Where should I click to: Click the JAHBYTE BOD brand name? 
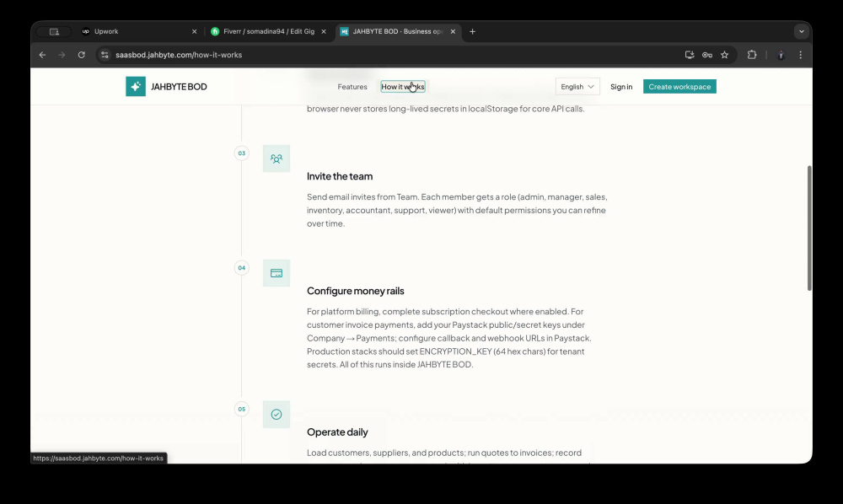point(179,87)
